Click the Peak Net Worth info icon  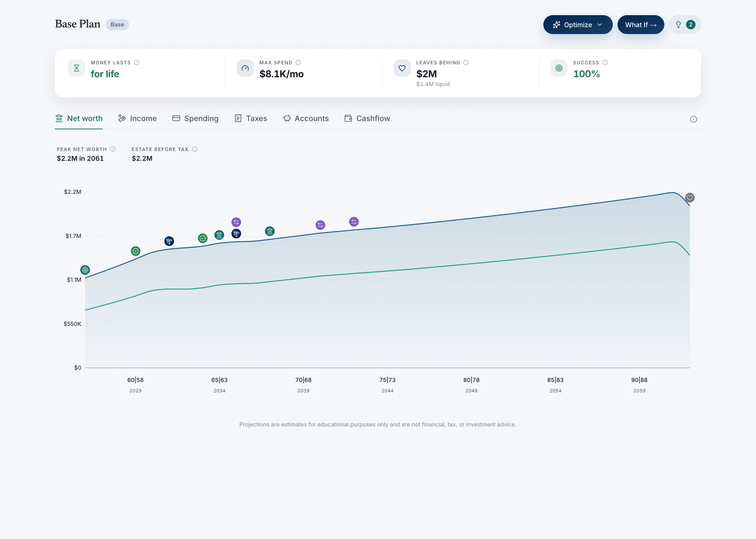[113, 149]
